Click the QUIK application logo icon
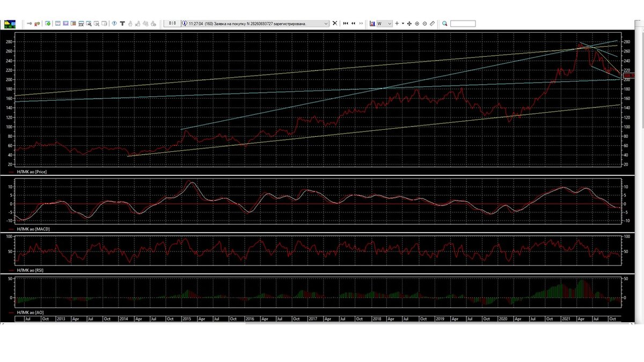The height and width of the screenshot is (362, 644). point(10,24)
